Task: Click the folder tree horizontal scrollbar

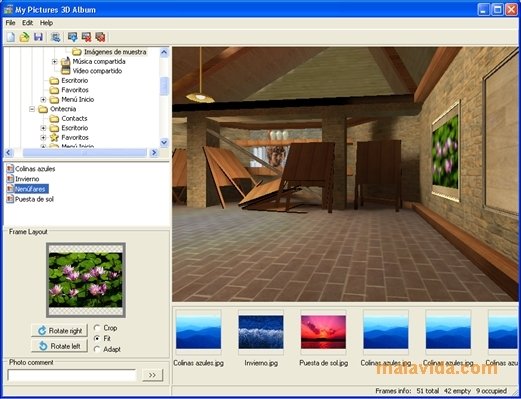Action: [x=81, y=153]
